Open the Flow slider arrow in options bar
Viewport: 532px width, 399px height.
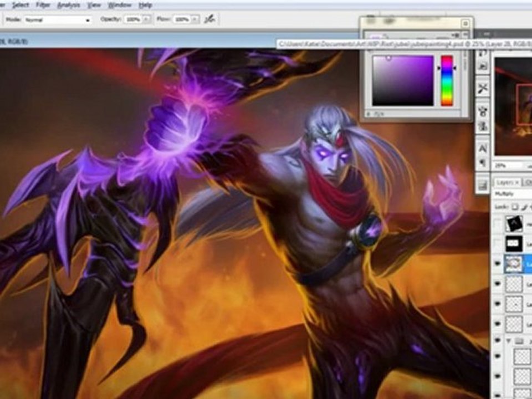pos(195,19)
